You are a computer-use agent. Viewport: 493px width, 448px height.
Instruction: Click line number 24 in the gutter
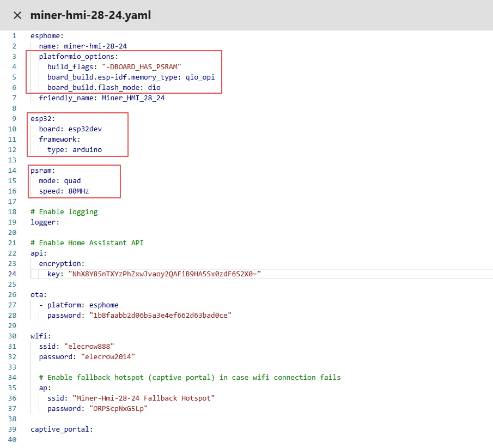[x=13, y=274]
